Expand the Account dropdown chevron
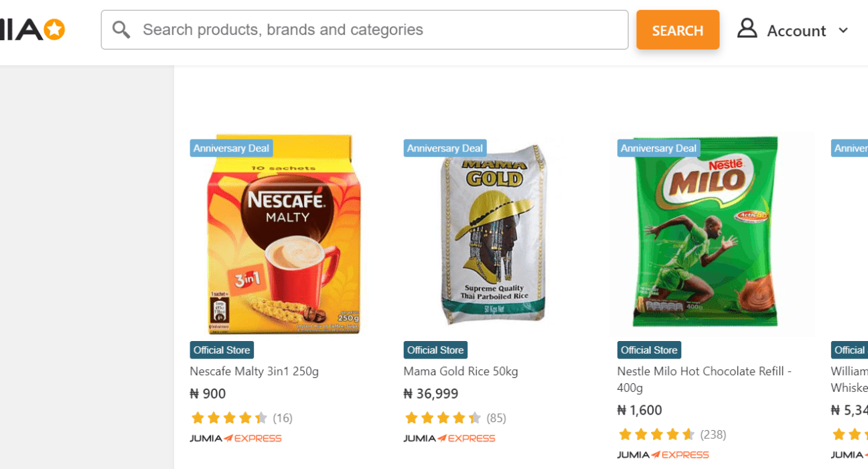Viewport: 868px width, 469px height. [x=843, y=30]
